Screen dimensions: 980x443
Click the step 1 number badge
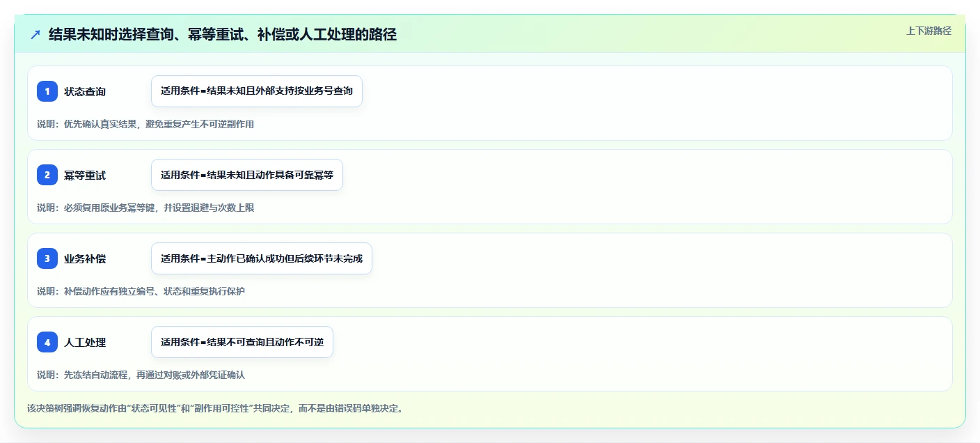coord(47,91)
